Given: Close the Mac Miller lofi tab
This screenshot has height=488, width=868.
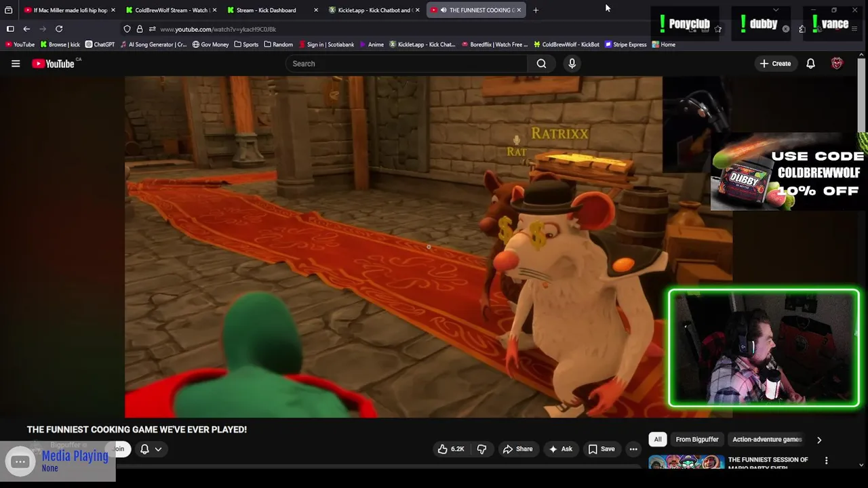Looking at the screenshot, I should click(113, 10).
